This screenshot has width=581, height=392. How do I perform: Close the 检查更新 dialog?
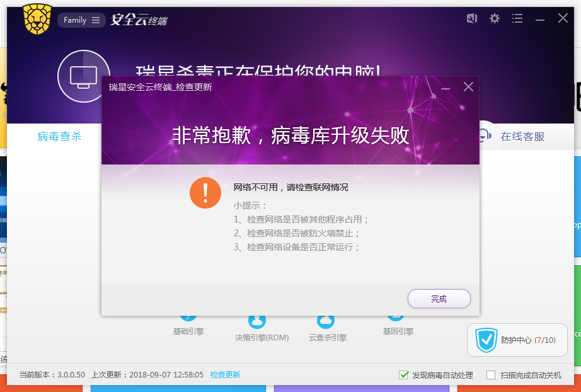point(468,87)
